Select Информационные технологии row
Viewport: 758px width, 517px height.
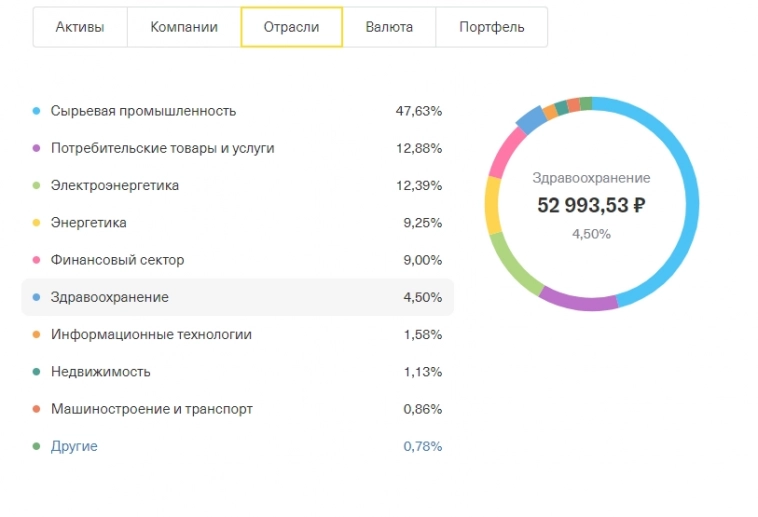[x=237, y=335]
